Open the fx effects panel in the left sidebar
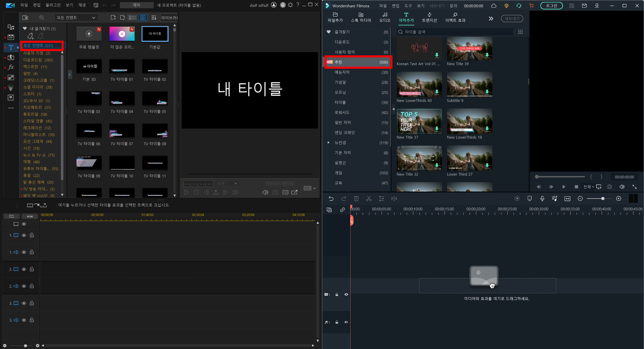Image resolution: width=644 pixels, height=349 pixels. (11, 67)
